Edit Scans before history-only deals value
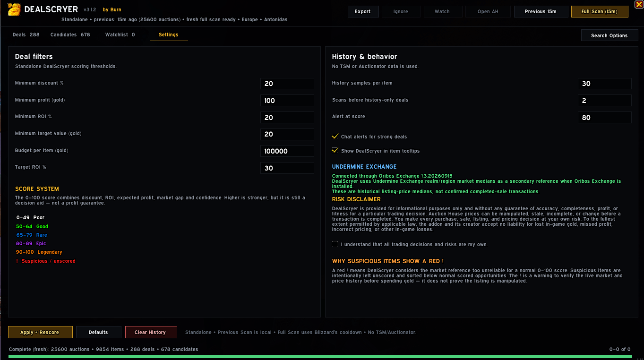 click(x=605, y=101)
